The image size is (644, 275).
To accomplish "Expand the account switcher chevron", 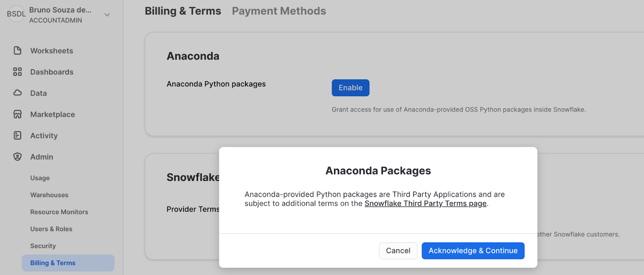I will click(x=107, y=15).
